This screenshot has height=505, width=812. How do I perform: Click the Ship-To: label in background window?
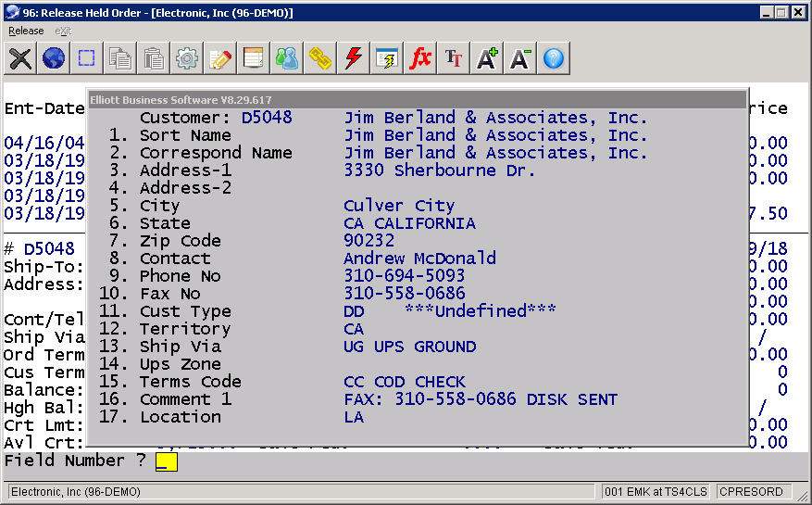point(44,267)
